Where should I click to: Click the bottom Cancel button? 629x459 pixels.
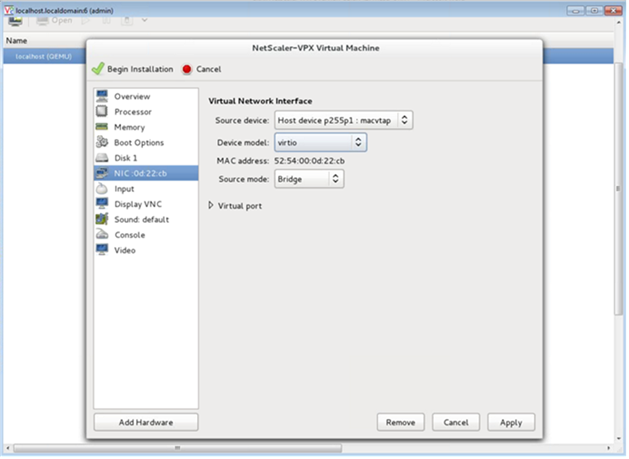click(456, 422)
